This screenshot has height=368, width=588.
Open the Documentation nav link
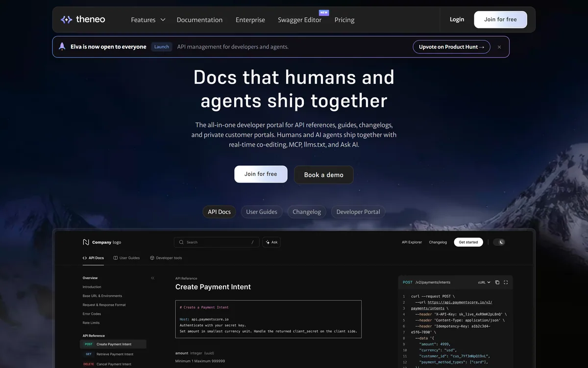point(199,20)
